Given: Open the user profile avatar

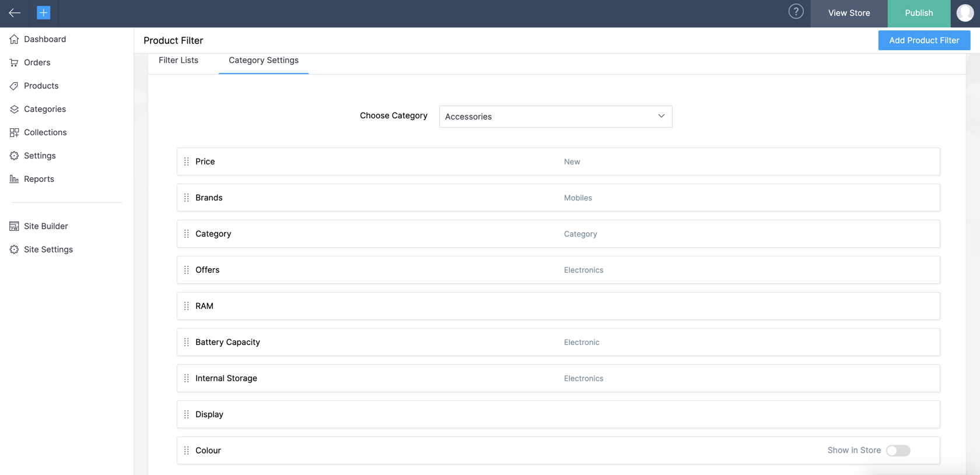Looking at the screenshot, I should [x=965, y=13].
